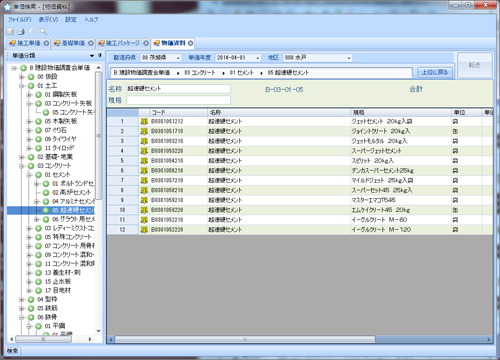Click breadcrumb 03 コンクリート

(x=200, y=73)
